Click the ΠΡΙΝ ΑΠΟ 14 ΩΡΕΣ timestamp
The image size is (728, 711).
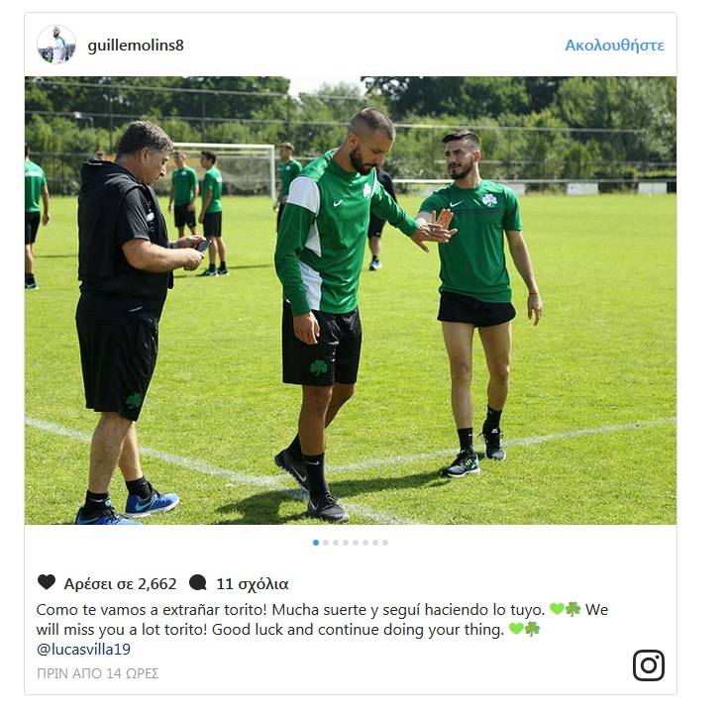(x=97, y=673)
